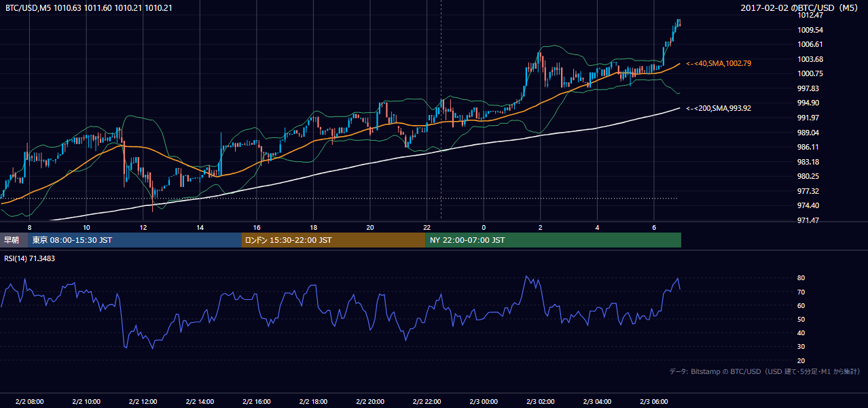The image size is (868, 408).
Task: Click the BTC/USD,M5 price header text
Action: point(88,8)
